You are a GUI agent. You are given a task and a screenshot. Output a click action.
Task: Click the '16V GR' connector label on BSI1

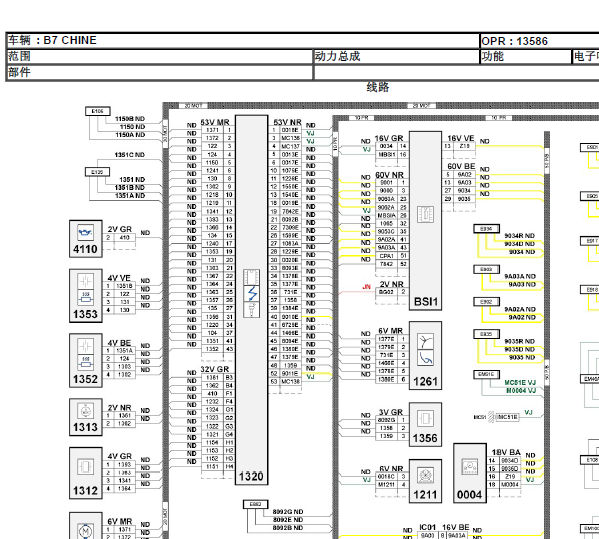coord(389,138)
